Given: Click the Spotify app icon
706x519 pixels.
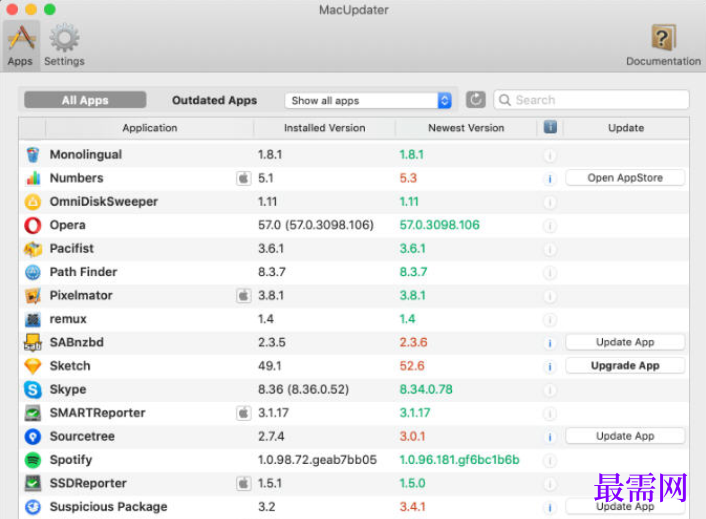Looking at the screenshot, I should (x=33, y=460).
